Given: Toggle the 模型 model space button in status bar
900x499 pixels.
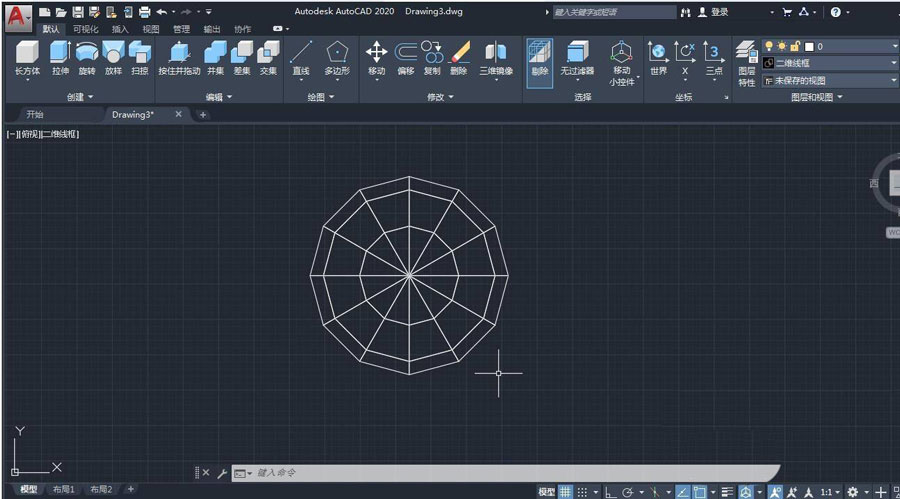Looking at the screenshot, I should click(x=546, y=492).
